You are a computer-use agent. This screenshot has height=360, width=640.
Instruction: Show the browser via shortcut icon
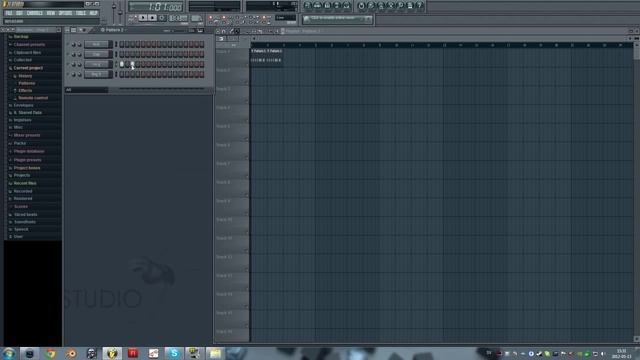coord(337,6)
